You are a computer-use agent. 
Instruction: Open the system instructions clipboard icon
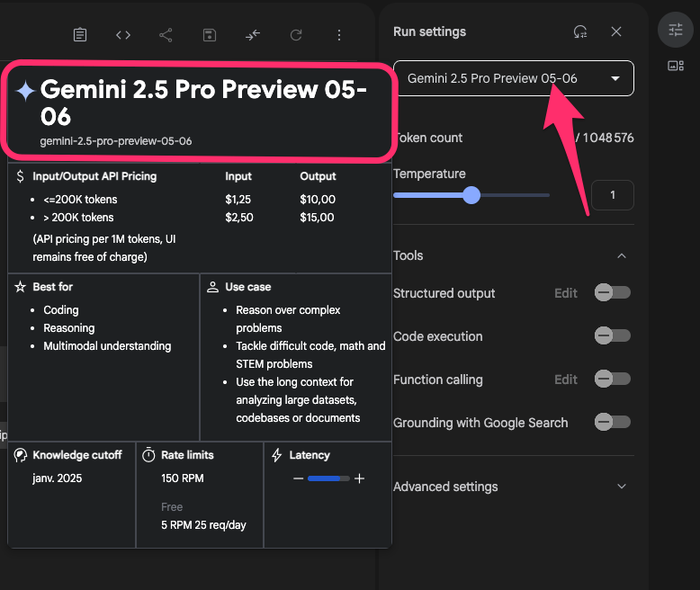80,35
